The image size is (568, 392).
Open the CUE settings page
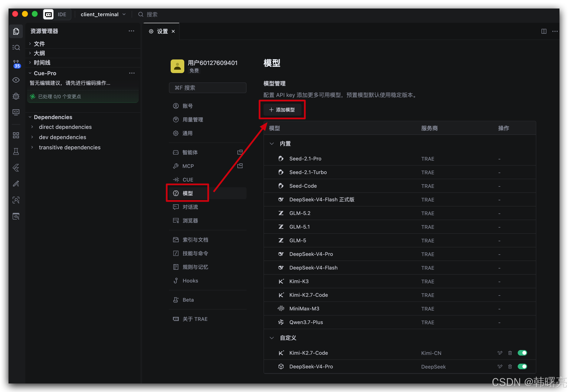(x=208, y=180)
